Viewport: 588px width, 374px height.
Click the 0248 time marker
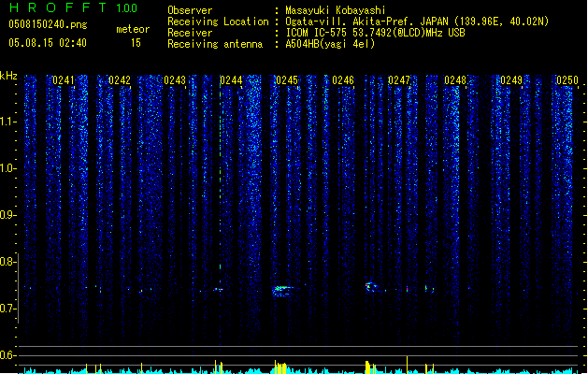[x=455, y=80]
